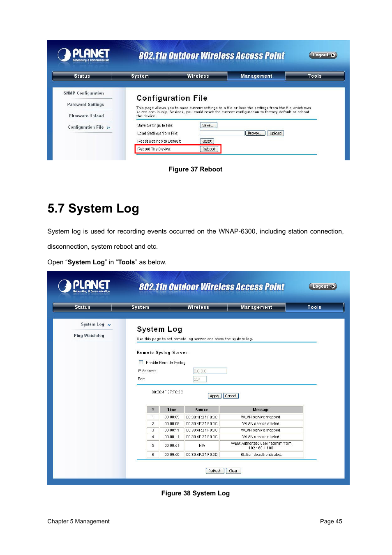Click the PLANET logo in the System Log screenshot
392x555 pixels.
(84, 286)
